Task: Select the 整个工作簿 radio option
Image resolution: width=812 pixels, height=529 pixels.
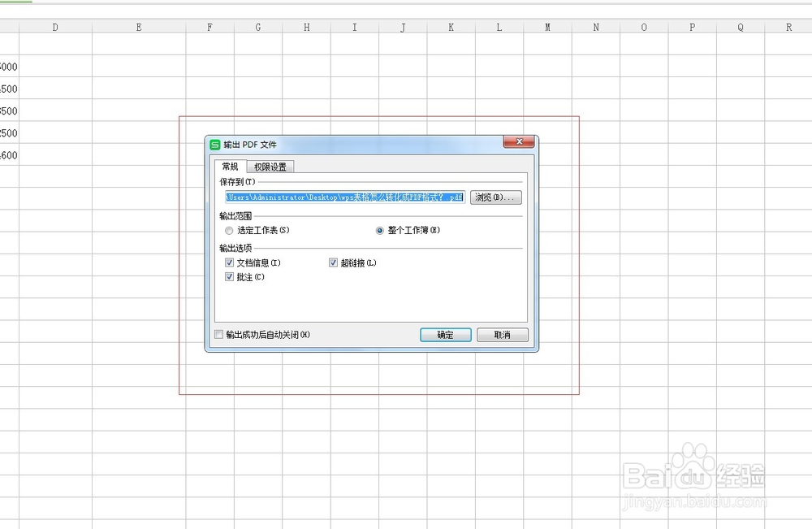Action: [x=379, y=231]
